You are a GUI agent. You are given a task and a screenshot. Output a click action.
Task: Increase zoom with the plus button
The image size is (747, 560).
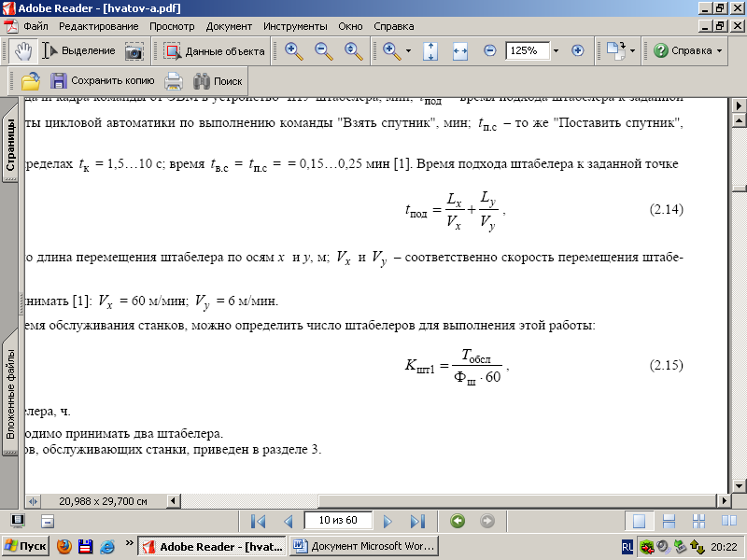577,51
